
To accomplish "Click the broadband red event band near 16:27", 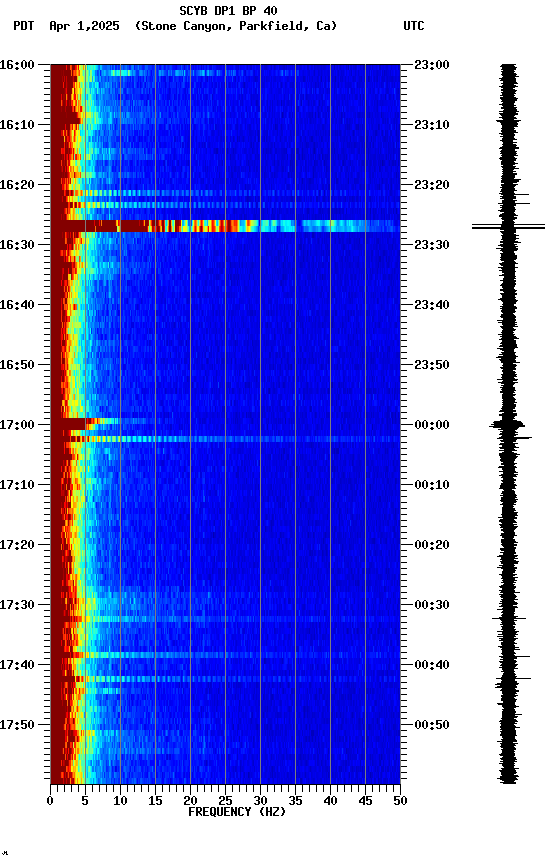I will point(225,226).
